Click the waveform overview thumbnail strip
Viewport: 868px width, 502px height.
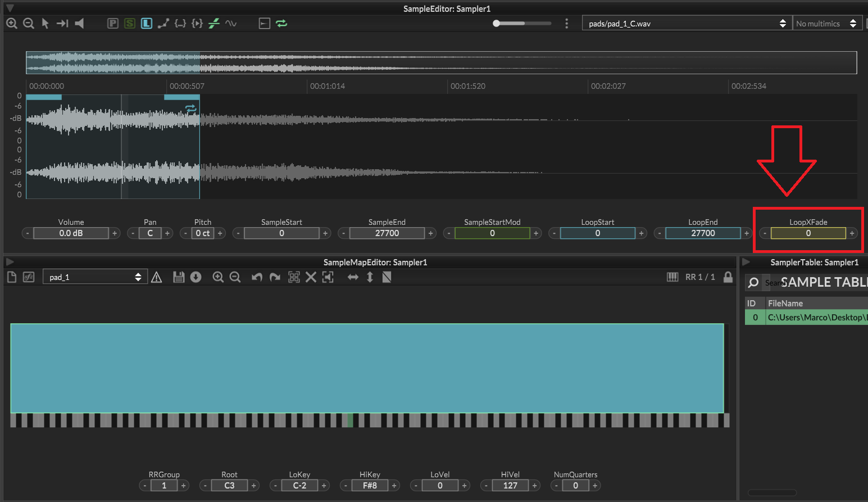pos(441,62)
